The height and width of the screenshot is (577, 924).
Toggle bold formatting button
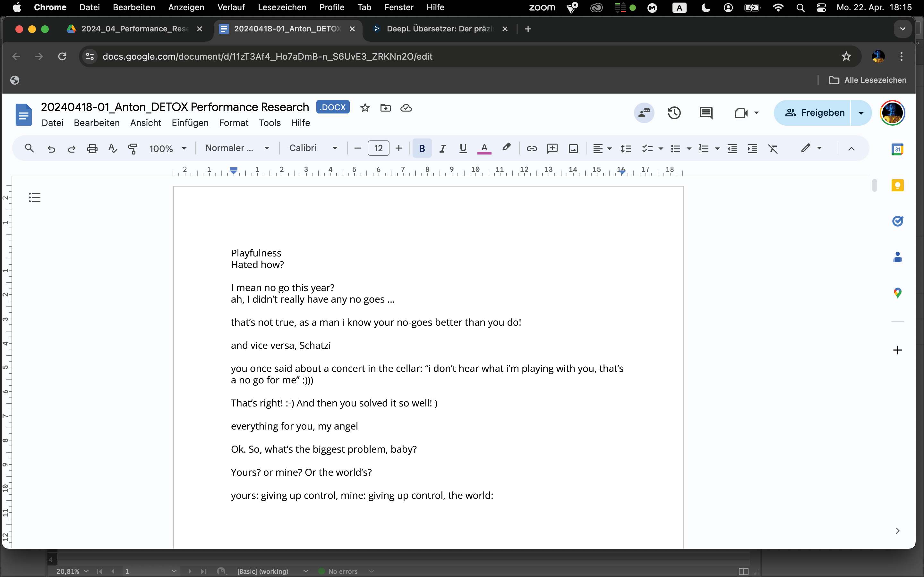[422, 148]
